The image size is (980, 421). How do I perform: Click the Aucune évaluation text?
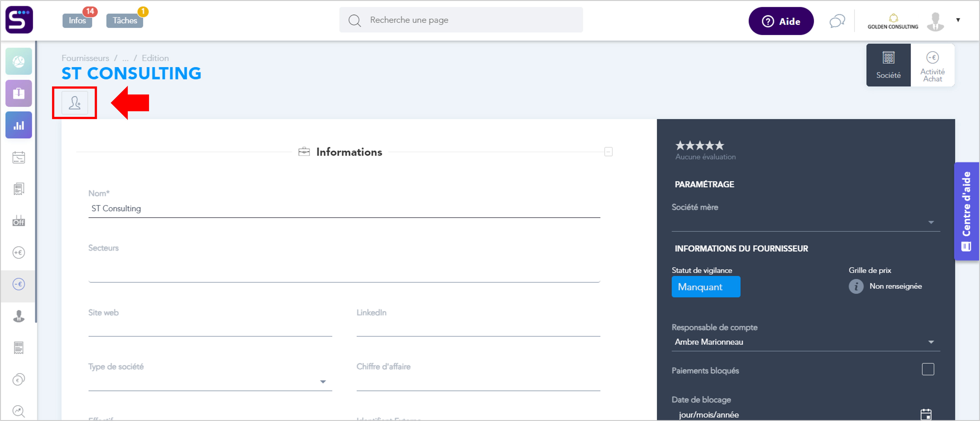point(705,157)
